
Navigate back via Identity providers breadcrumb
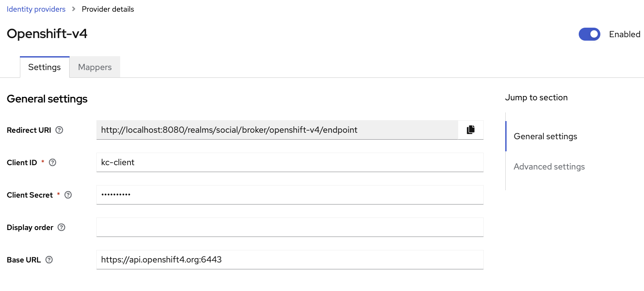36,9
